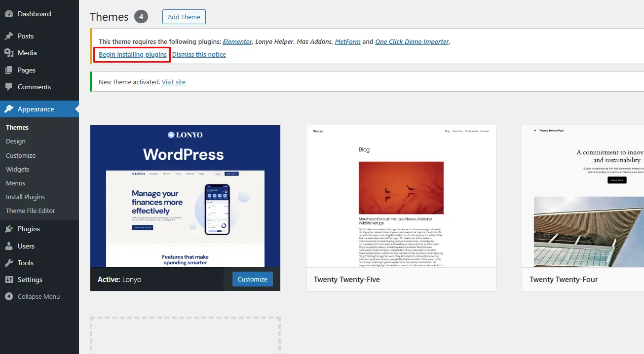Click the Add Theme button
This screenshot has height=354, width=644.
pos(184,17)
